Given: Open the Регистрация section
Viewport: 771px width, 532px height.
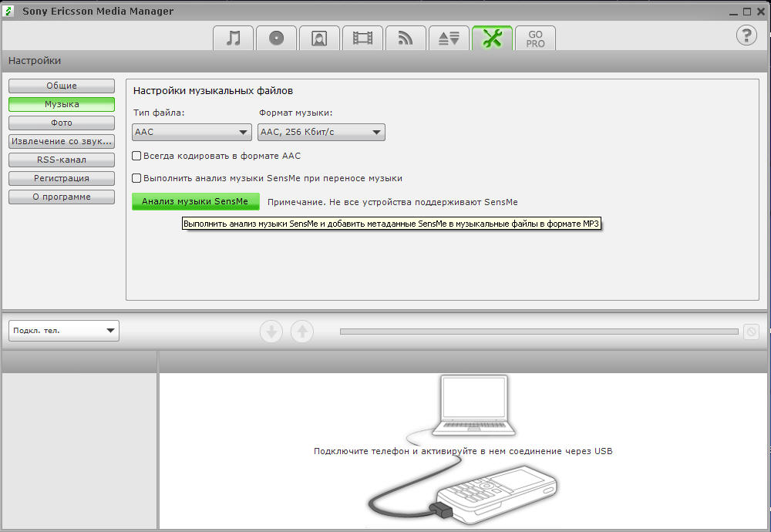Looking at the screenshot, I should point(62,178).
